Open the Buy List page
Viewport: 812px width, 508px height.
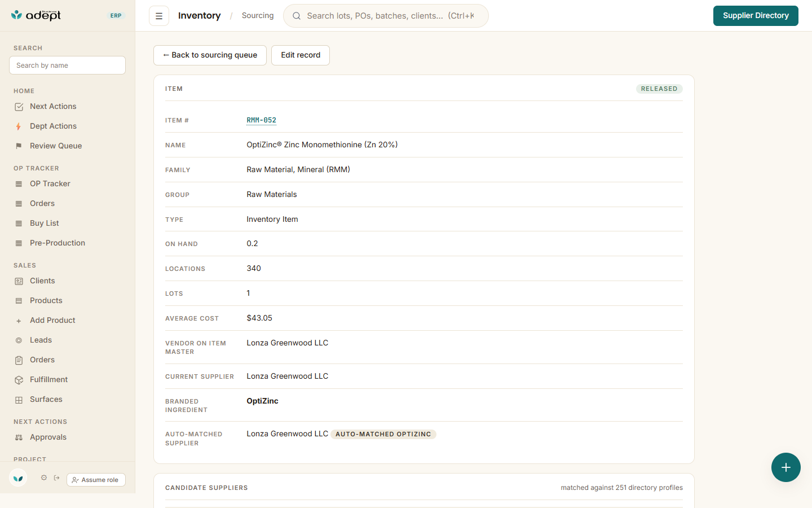[x=45, y=223]
